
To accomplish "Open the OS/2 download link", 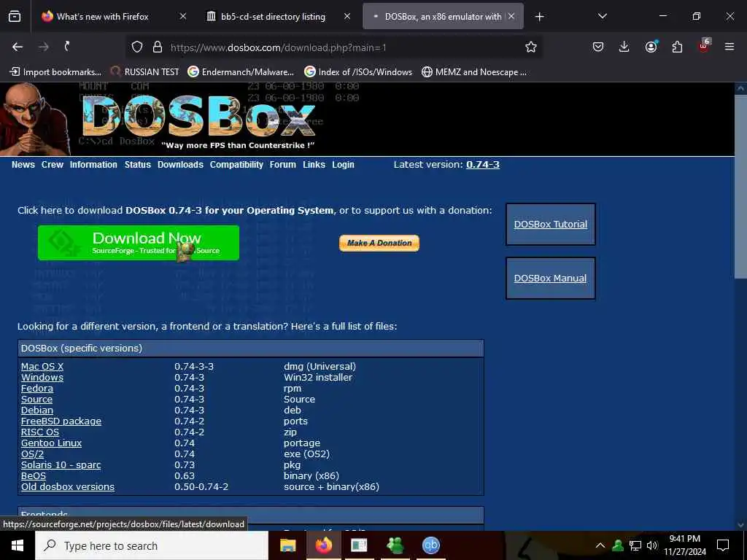I will (x=32, y=454).
